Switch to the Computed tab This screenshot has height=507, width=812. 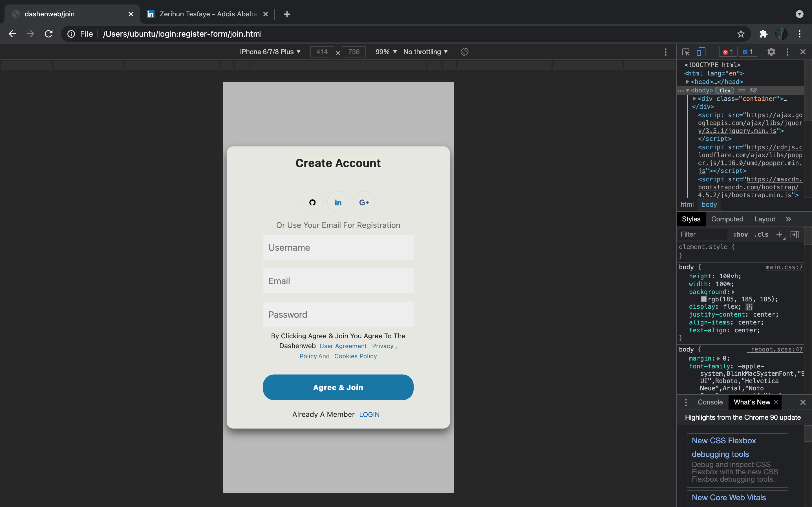pyautogui.click(x=727, y=219)
